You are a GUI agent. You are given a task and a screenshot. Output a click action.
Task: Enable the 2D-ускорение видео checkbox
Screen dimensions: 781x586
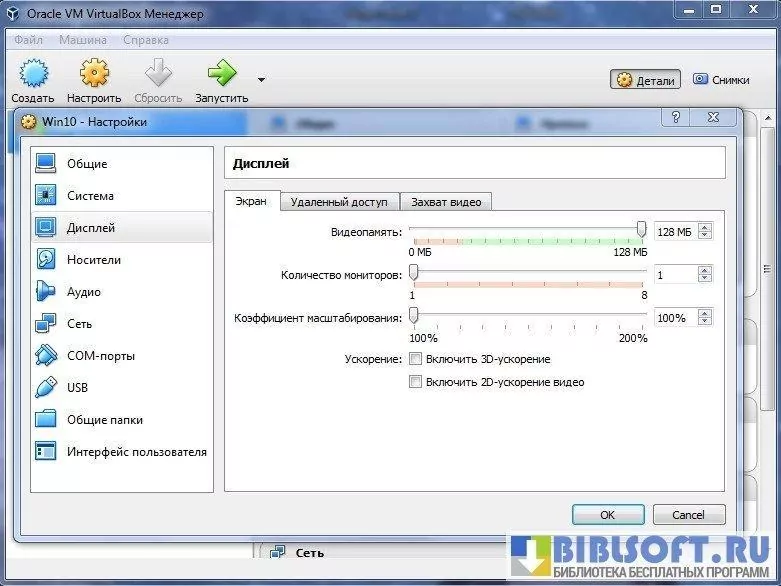(x=416, y=382)
